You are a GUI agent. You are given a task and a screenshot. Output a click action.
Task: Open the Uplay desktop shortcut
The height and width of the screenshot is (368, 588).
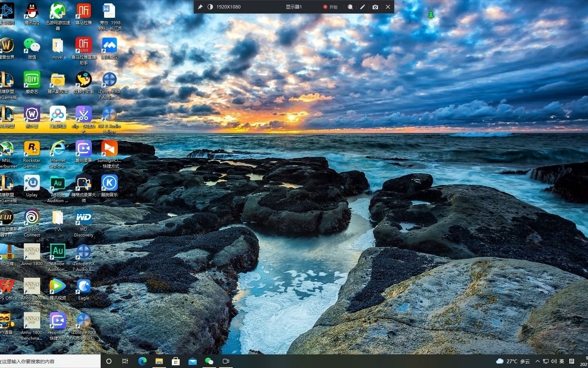32,186
